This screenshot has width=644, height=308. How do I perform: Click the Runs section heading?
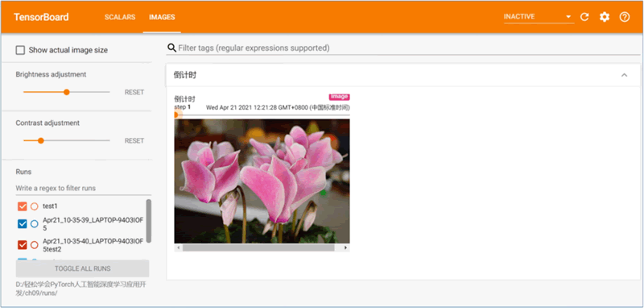click(23, 172)
